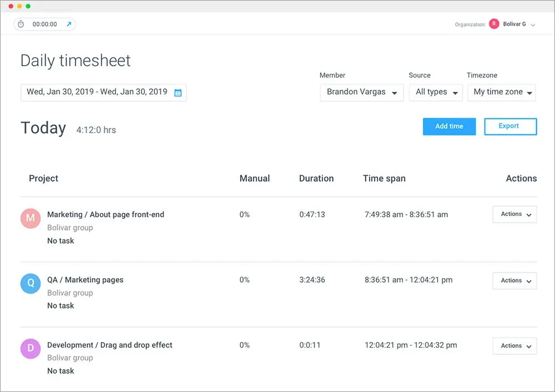The height and width of the screenshot is (392, 555).
Task: Click duration 0:47:13
Action: point(312,214)
